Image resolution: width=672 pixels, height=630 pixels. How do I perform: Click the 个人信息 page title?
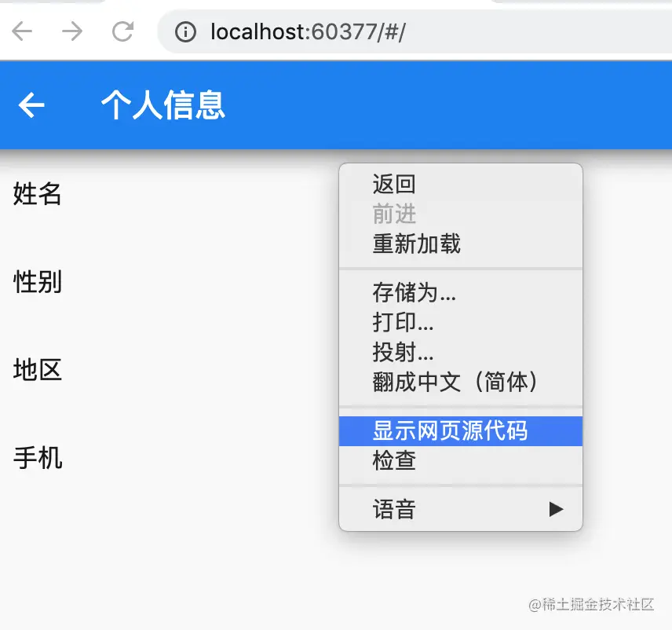tap(163, 105)
